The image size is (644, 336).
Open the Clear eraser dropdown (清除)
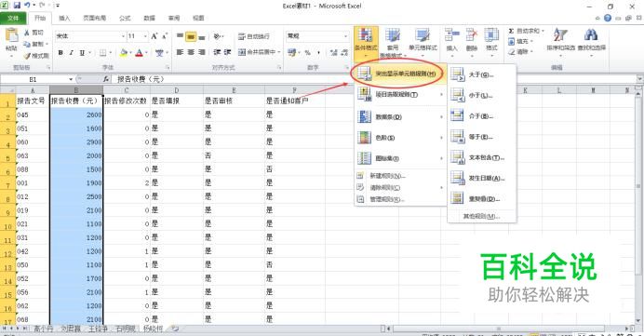pyautogui.click(x=520, y=52)
